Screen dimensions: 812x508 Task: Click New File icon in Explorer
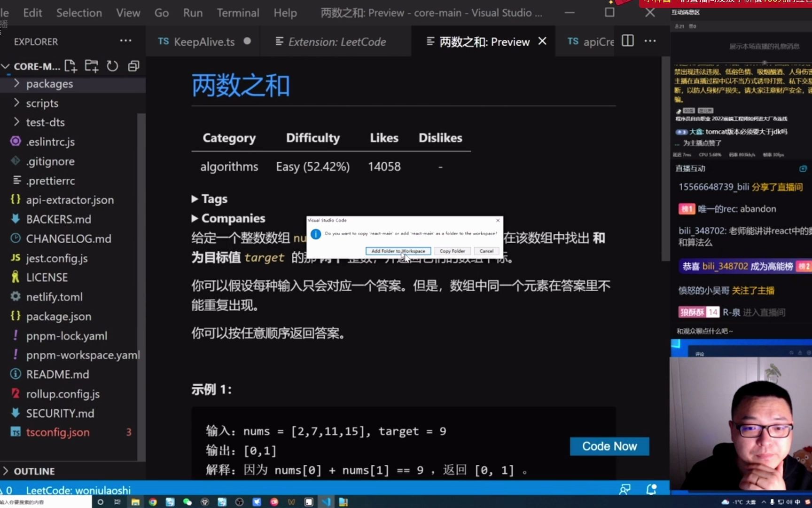coord(70,66)
